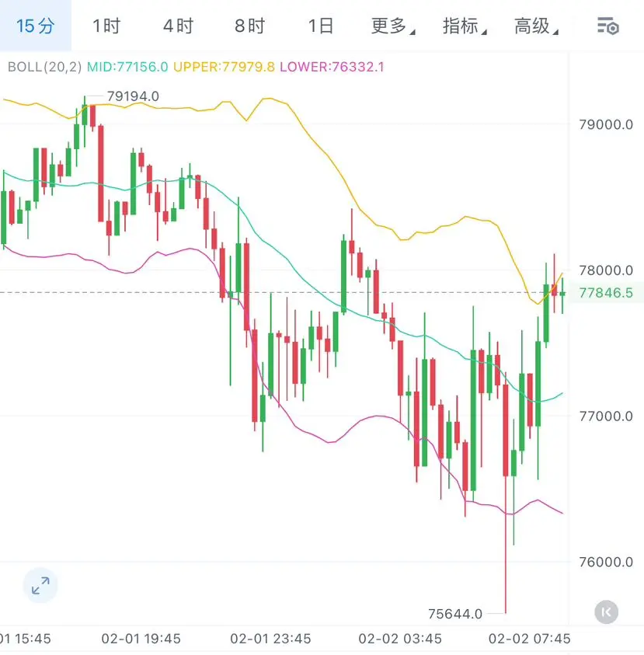Click the 78000.0 price axis label
The width and height of the screenshot is (644, 655).
[x=606, y=270]
